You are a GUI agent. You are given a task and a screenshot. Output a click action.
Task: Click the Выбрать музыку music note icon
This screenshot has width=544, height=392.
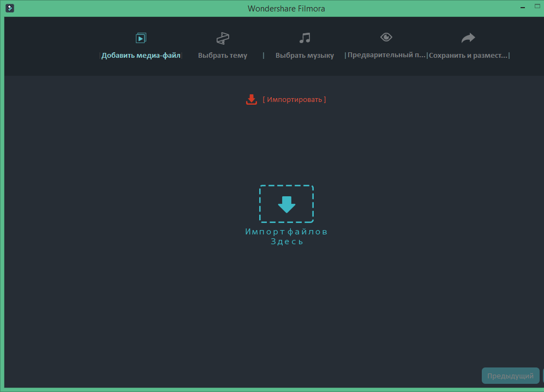tap(304, 38)
